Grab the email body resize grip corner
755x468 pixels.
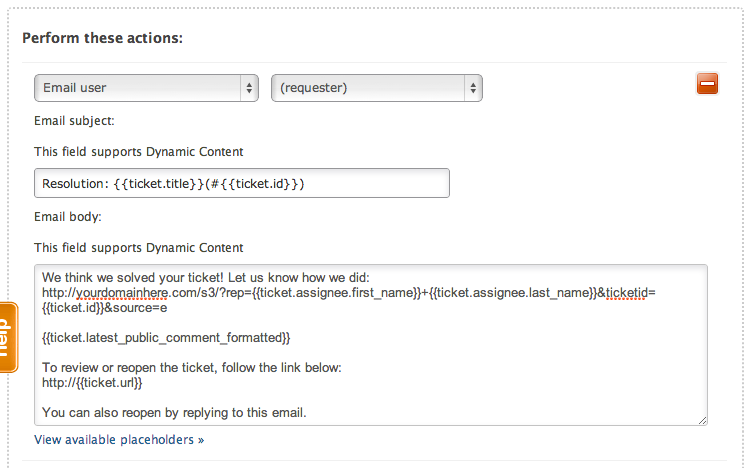point(702,420)
